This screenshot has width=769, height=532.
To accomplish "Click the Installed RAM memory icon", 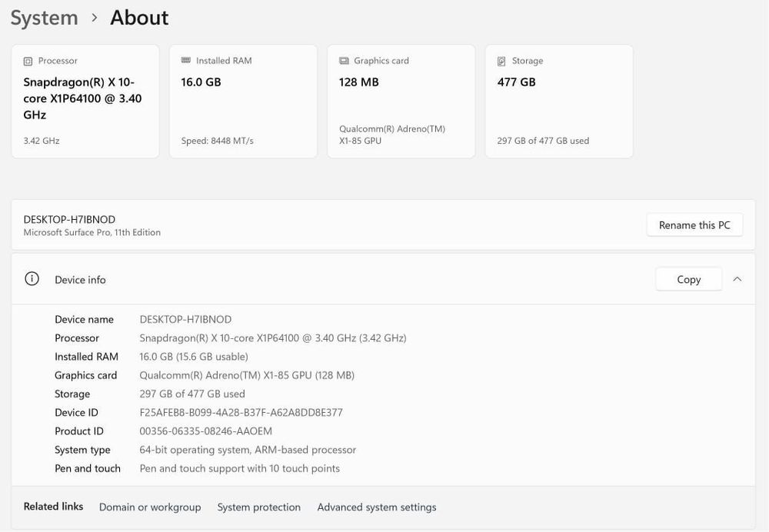I will pos(186,60).
